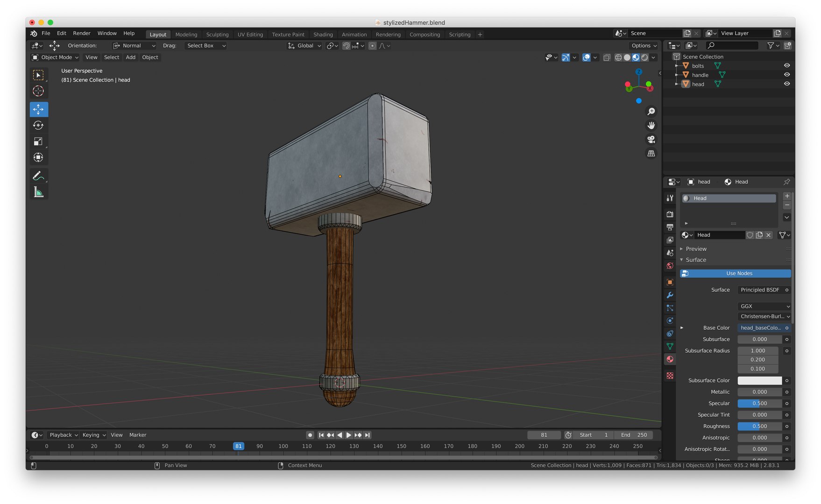This screenshot has height=504, width=821.
Task: Switch to the UV Editing workspace tab
Action: [250, 35]
